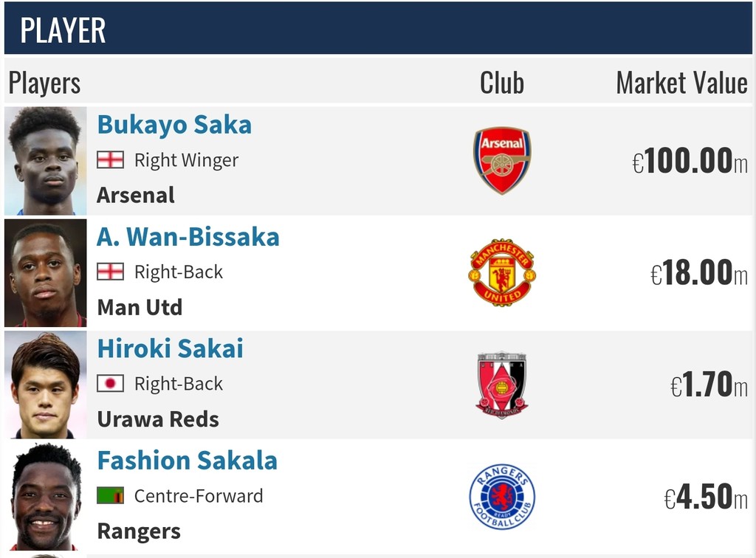Click the Arsenal club crest

pyautogui.click(x=502, y=160)
